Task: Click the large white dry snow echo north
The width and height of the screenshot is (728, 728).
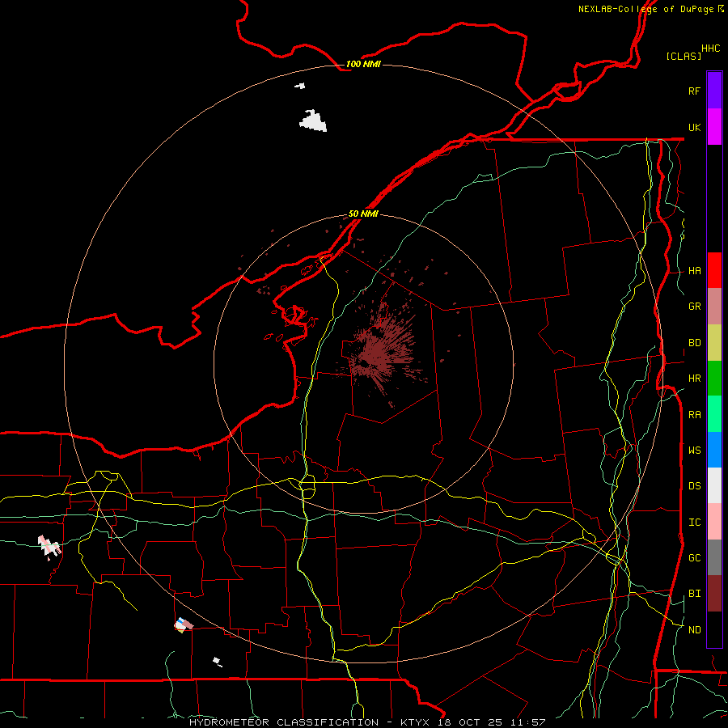Action: pyautogui.click(x=313, y=121)
